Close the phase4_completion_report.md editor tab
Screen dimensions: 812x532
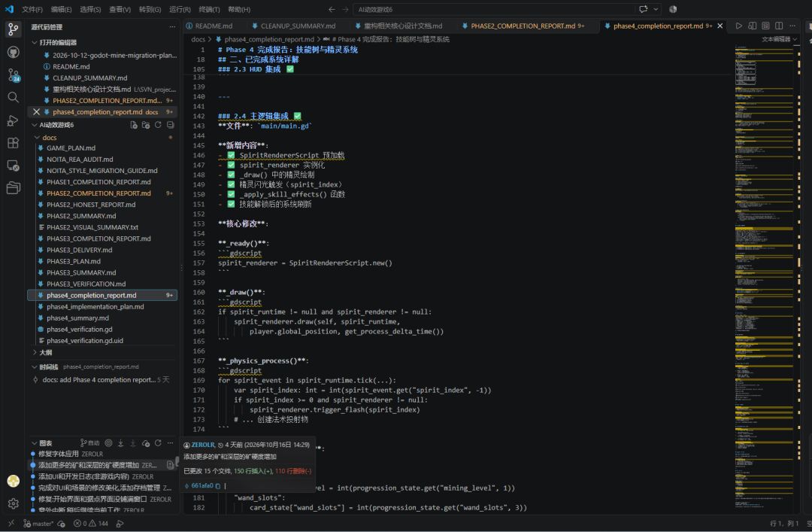point(720,26)
